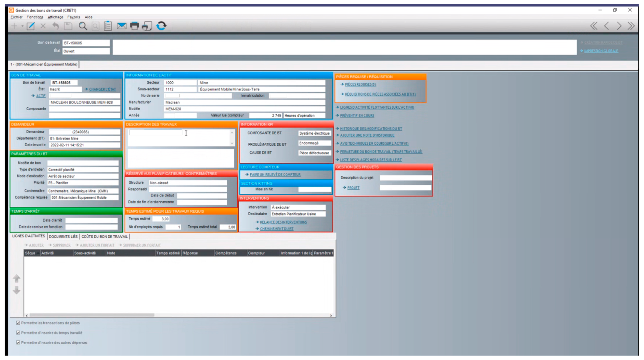Toggle Permettre d'inscrire du temps travaillé

click(x=18, y=333)
